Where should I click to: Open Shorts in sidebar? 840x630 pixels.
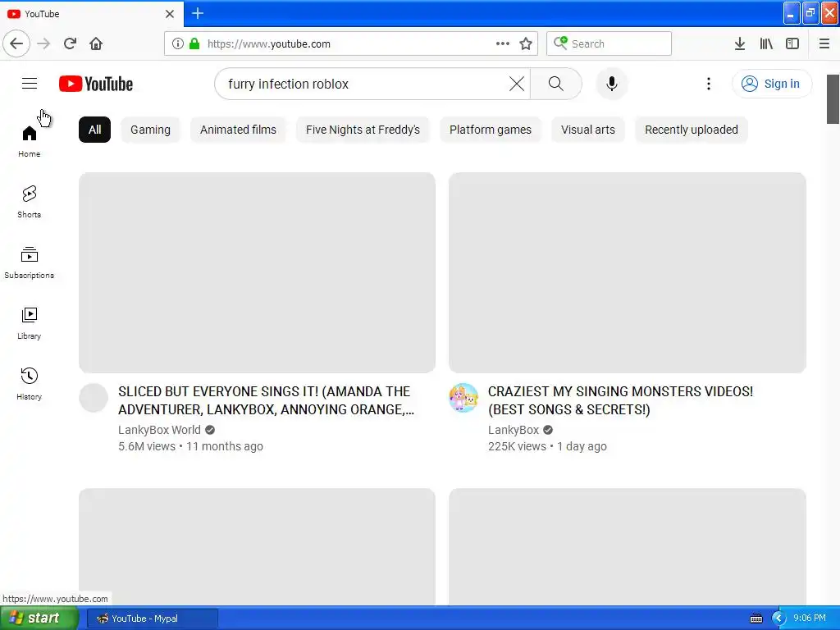coord(29,202)
